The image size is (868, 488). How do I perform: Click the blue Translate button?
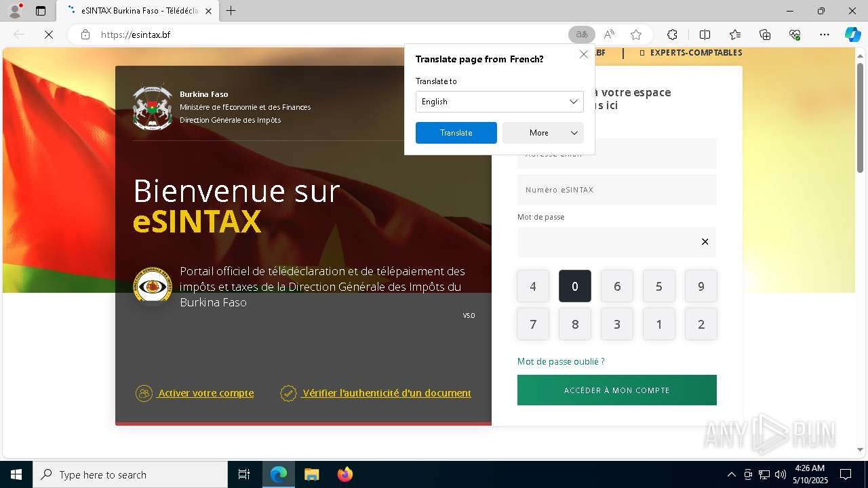(x=456, y=133)
